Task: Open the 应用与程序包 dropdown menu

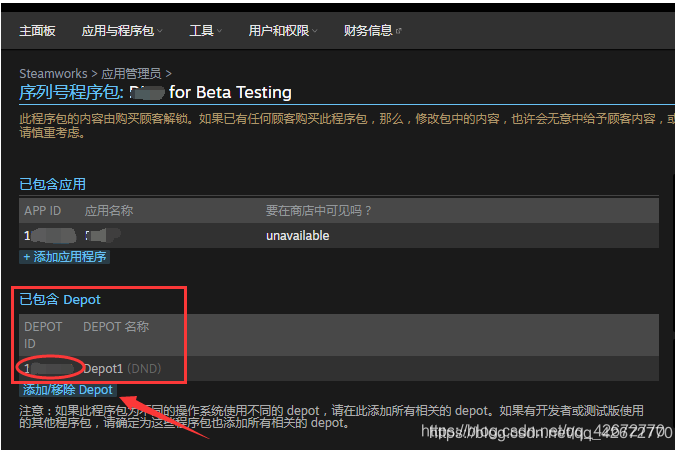Action: (122, 31)
